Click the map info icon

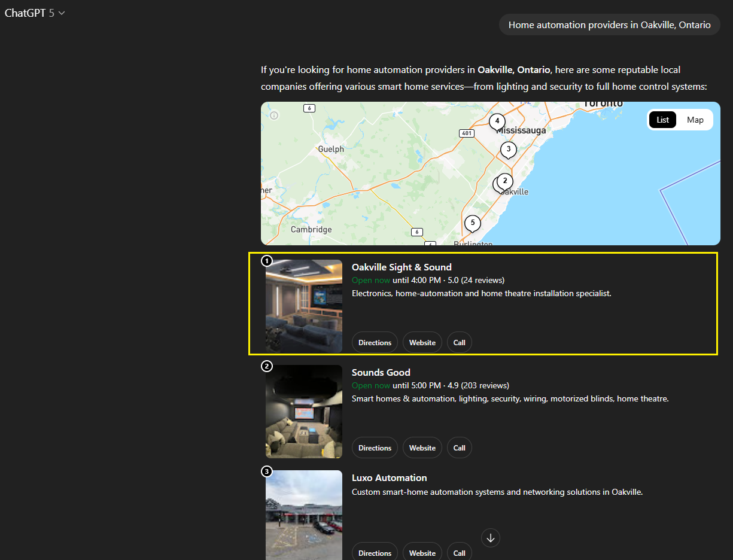coord(274,115)
